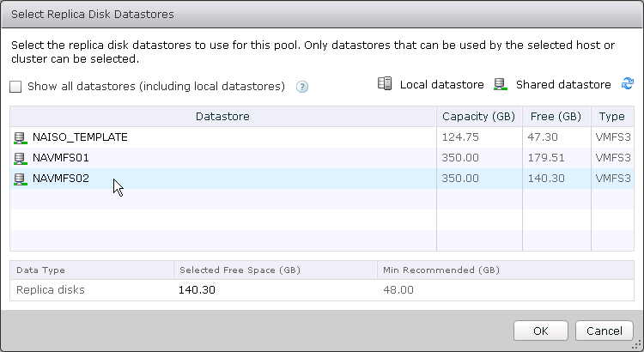Image resolution: width=644 pixels, height=352 pixels.
Task: Click the NAVMFS01 shared datastore icon
Action: (20, 158)
